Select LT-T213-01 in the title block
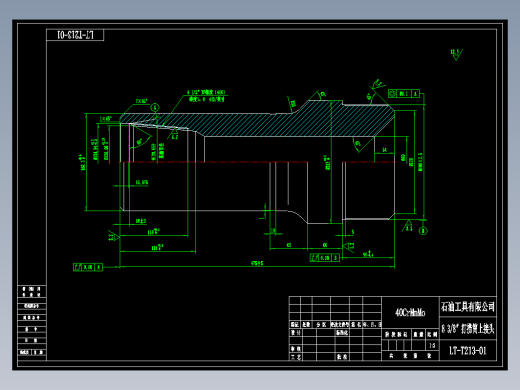Viewport: 520px width, 390px height. [468, 351]
